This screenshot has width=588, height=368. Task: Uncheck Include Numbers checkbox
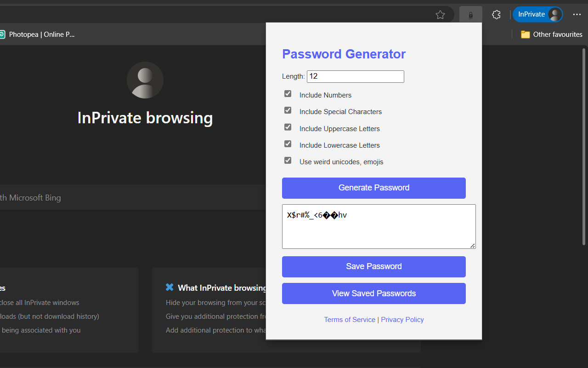(288, 94)
